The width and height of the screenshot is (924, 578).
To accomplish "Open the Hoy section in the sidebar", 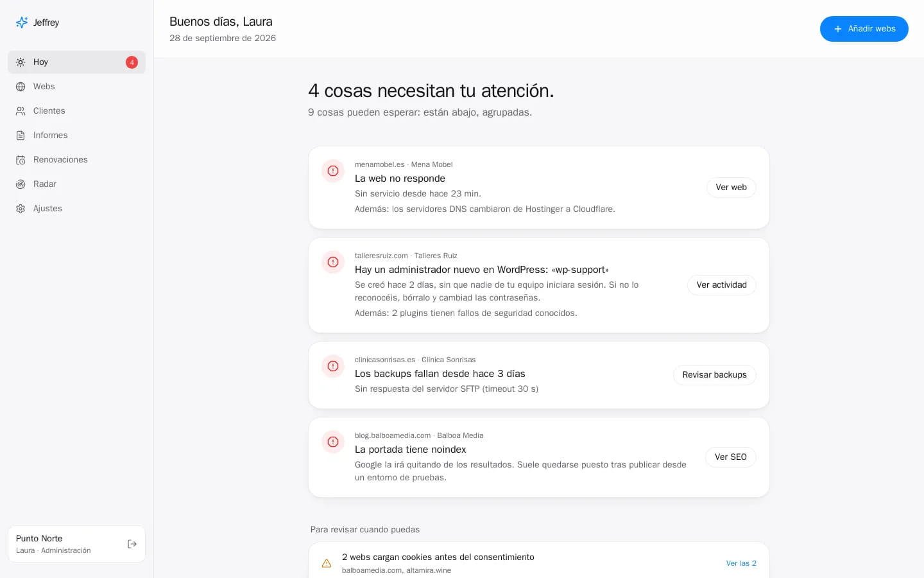I will coord(76,62).
